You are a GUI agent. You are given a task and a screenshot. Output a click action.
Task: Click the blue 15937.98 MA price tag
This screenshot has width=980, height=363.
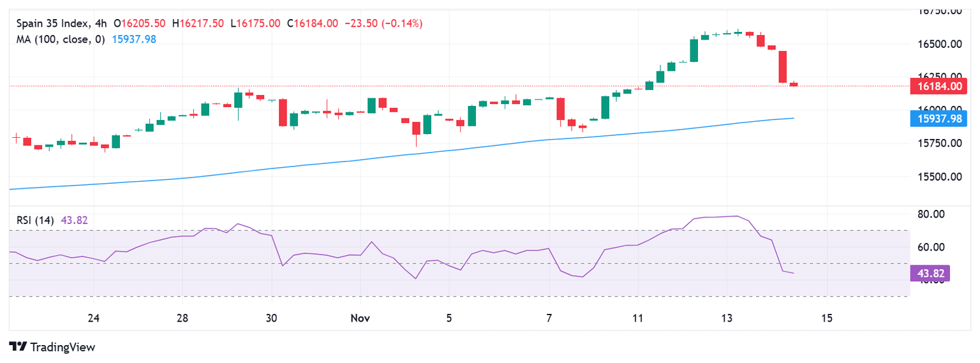point(939,119)
